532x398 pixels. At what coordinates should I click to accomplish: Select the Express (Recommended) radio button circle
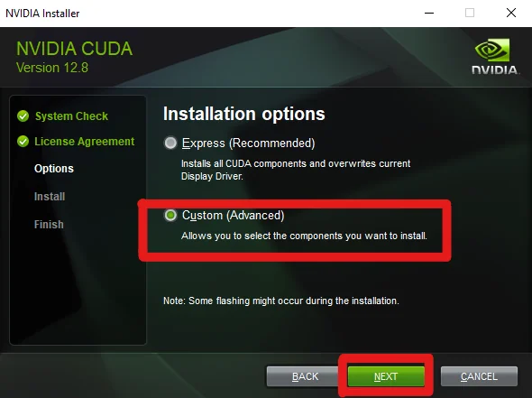click(x=170, y=143)
